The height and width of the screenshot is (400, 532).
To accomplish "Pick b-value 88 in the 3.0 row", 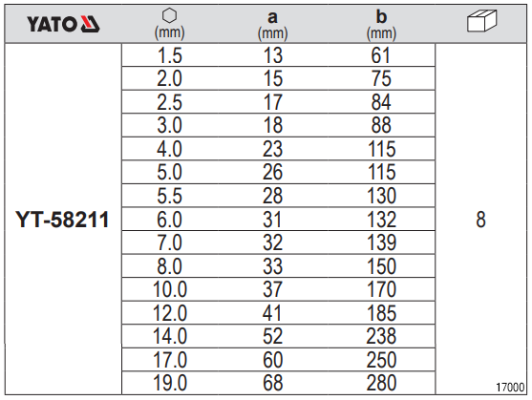I will point(381,126).
